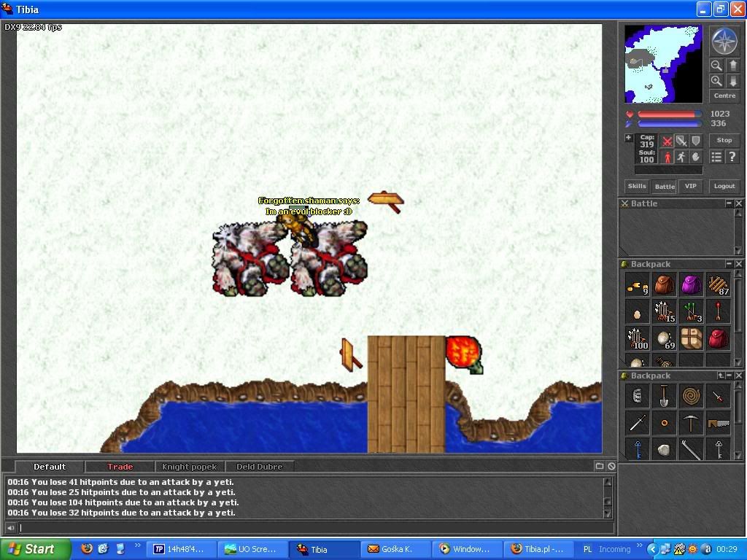Viewport: 747px width, 560px height.
Task: Zoom in the minimap
Action: (716, 81)
